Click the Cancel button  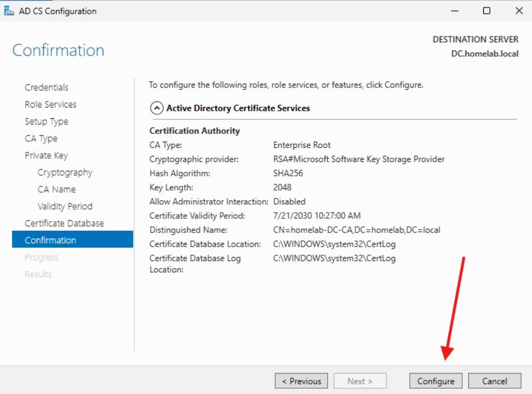(x=494, y=380)
